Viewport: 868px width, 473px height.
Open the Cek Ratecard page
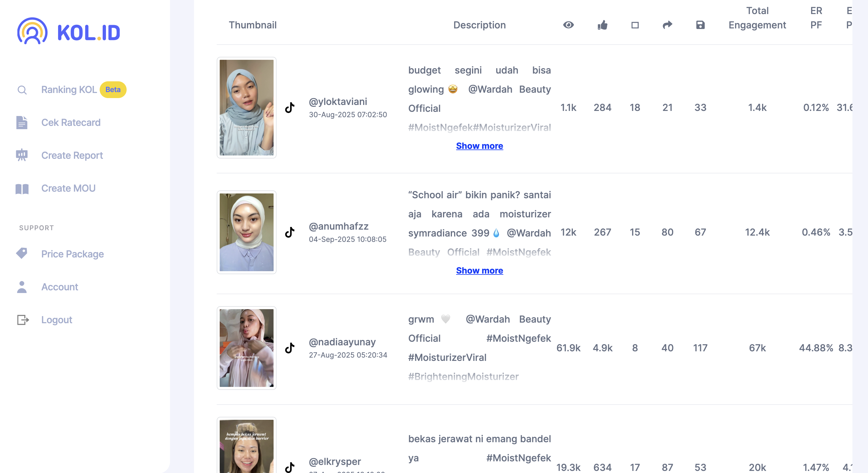click(x=71, y=123)
